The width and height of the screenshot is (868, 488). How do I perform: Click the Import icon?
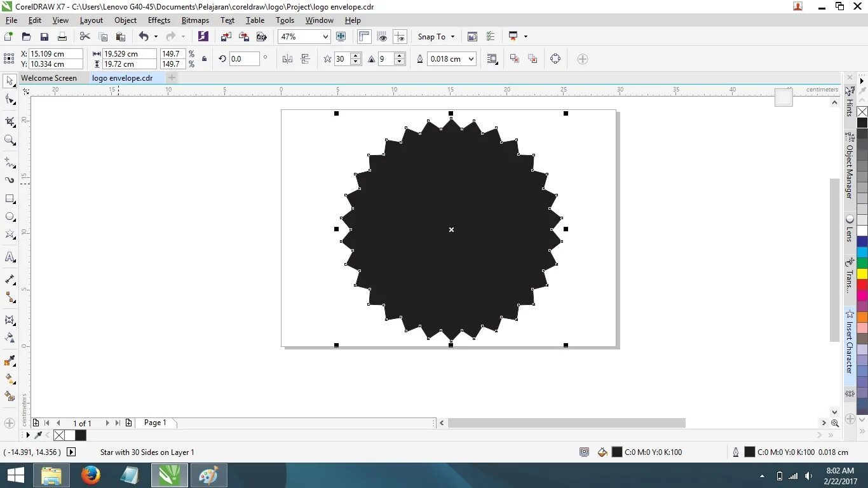[226, 37]
